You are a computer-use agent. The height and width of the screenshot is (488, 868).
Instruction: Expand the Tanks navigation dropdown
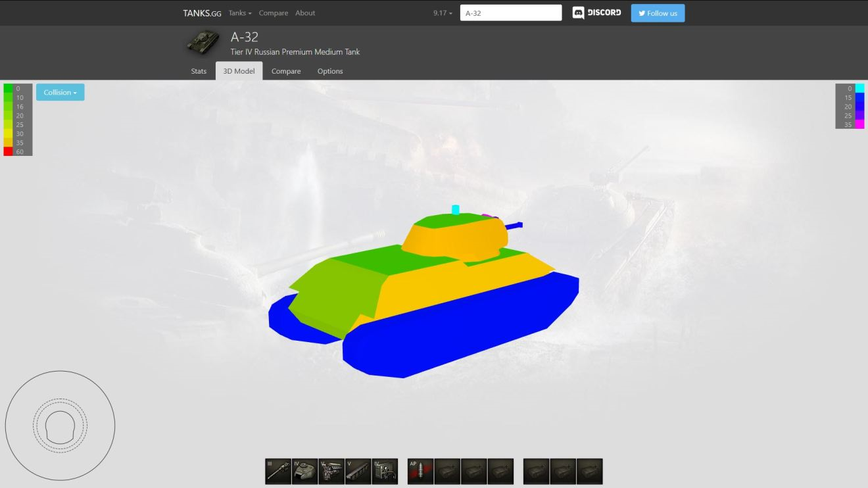click(240, 13)
